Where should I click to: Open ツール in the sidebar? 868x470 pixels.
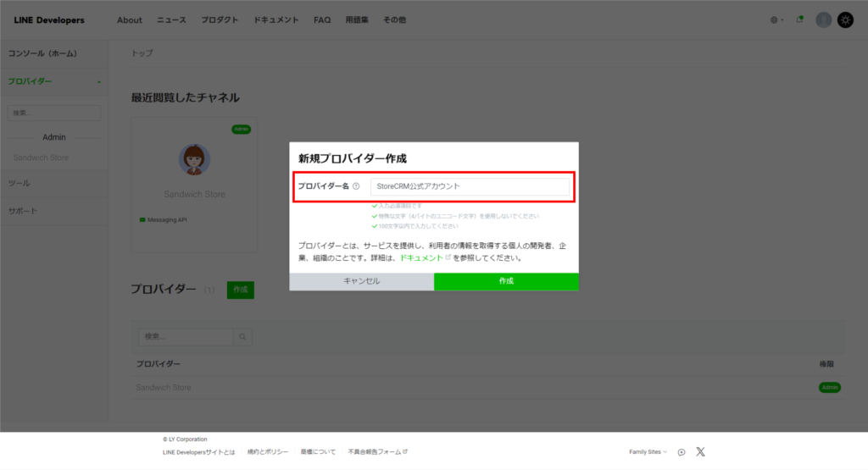pyautogui.click(x=19, y=183)
